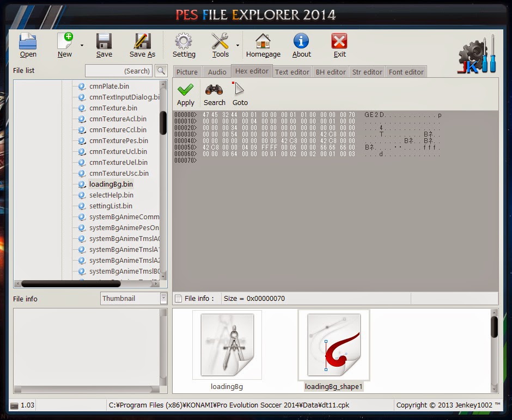Select cmnTextureCcl.bin file

click(118, 130)
